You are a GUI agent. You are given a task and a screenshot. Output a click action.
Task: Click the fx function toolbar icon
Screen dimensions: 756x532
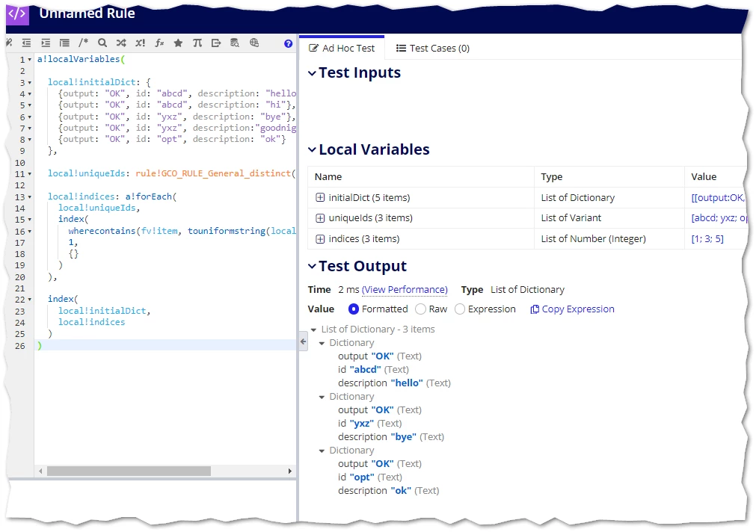tap(159, 43)
